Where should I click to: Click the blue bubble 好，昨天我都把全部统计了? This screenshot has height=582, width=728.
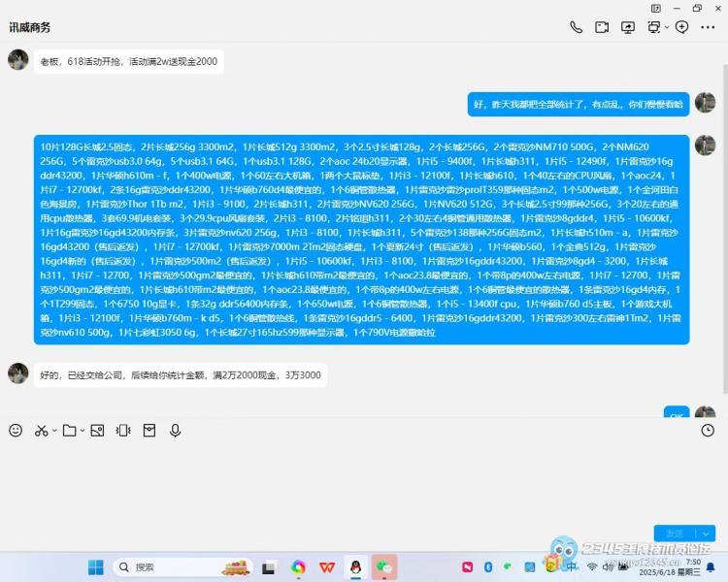[579, 105]
